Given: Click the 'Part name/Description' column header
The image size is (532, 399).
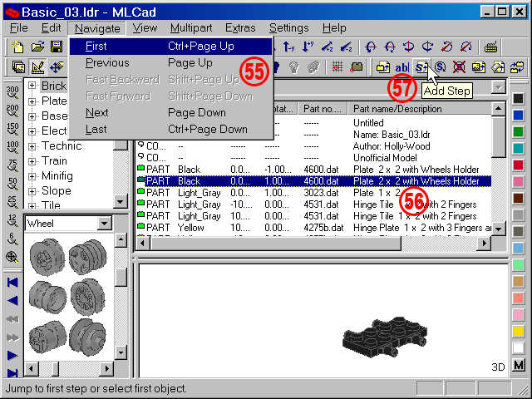Looking at the screenshot, I should coord(419,109).
